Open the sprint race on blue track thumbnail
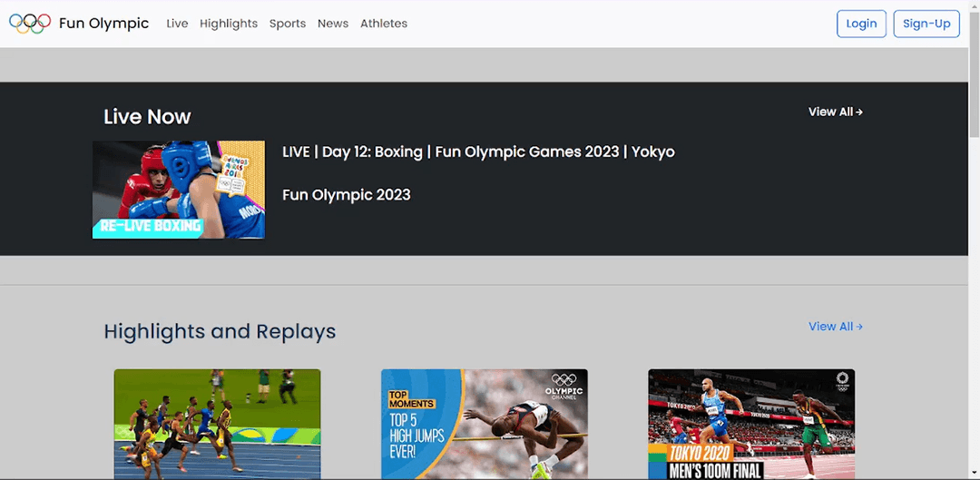Screen dimensions: 980x480 [218, 425]
